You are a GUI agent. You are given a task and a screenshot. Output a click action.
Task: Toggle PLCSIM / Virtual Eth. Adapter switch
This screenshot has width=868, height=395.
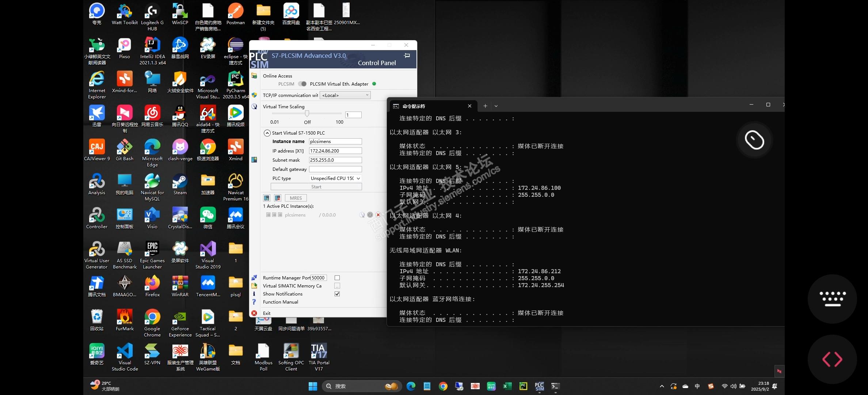click(302, 84)
